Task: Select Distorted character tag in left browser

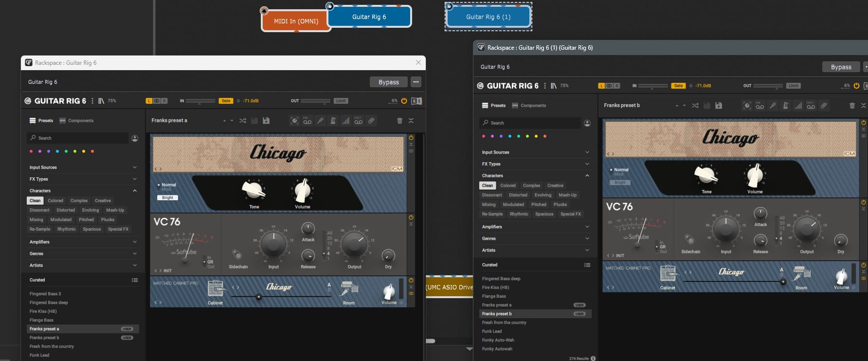Action: point(66,210)
